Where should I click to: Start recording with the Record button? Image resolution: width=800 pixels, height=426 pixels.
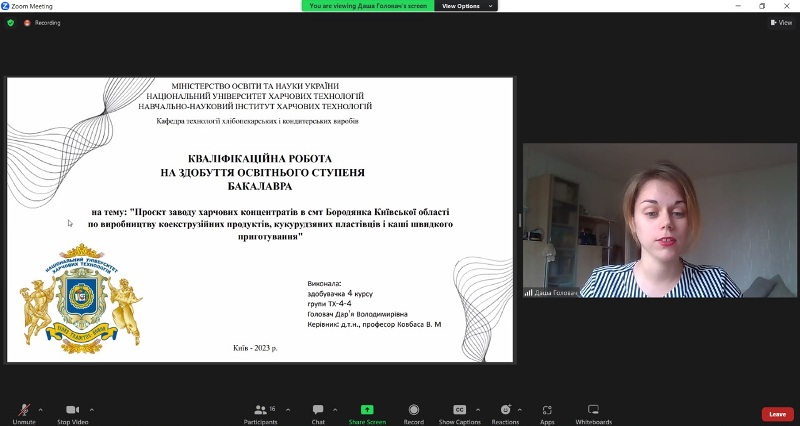pyautogui.click(x=414, y=414)
